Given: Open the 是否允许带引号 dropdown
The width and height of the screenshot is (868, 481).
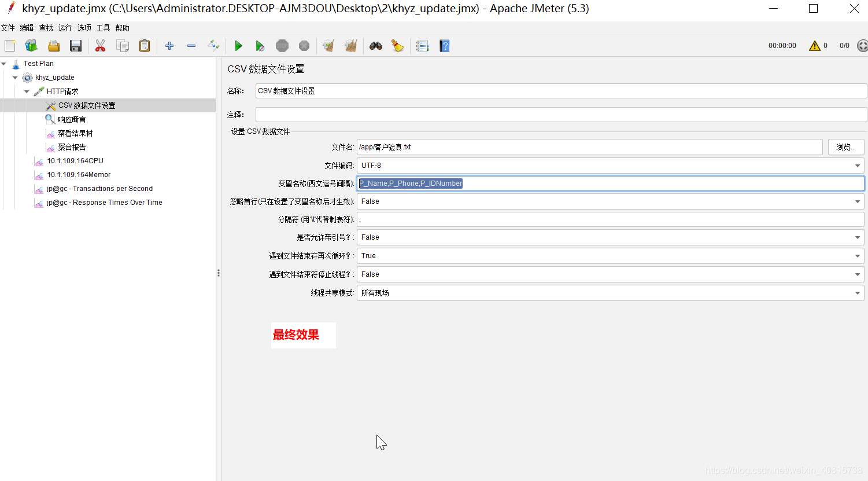Looking at the screenshot, I should (x=611, y=237).
